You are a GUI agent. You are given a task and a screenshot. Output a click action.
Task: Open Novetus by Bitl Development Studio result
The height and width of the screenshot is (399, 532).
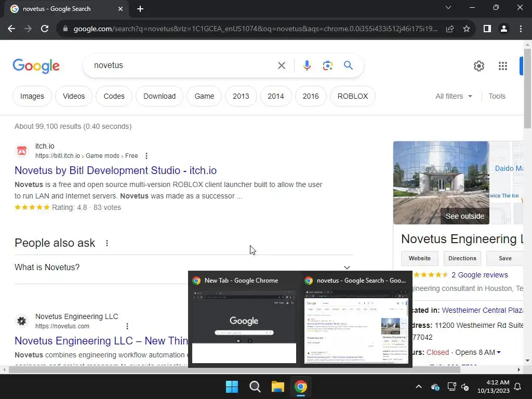(116, 170)
